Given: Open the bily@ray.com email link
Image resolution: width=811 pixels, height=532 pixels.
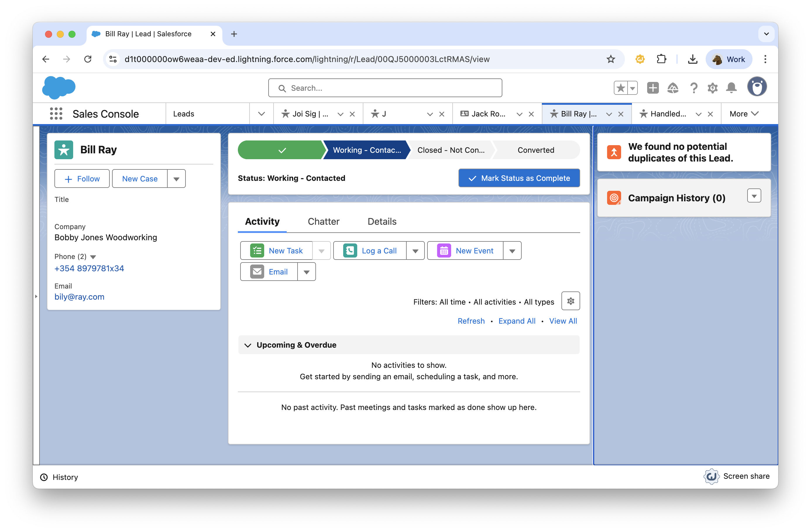Looking at the screenshot, I should coord(79,297).
